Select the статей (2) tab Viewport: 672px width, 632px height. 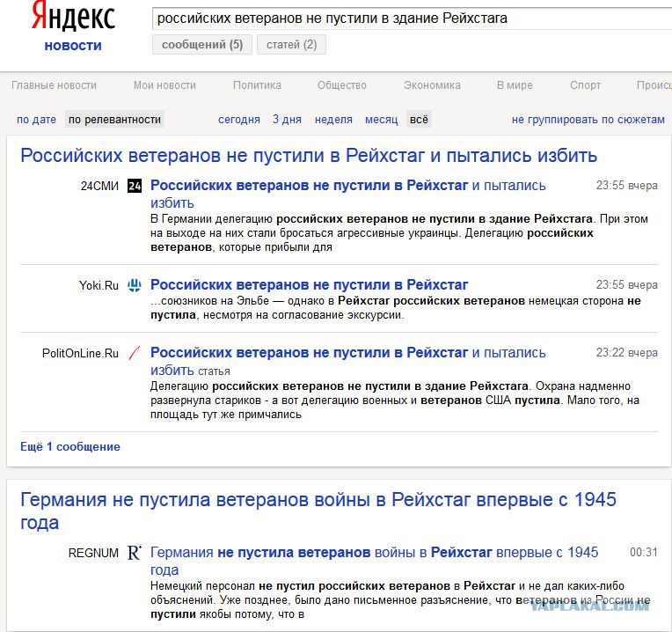click(x=291, y=45)
